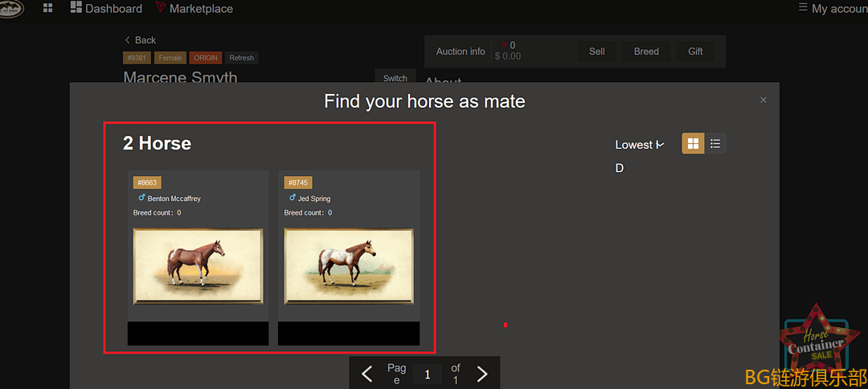The height and width of the screenshot is (389, 868).
Task: Click the $ 0.00 price text
Action: pos(508,56)
